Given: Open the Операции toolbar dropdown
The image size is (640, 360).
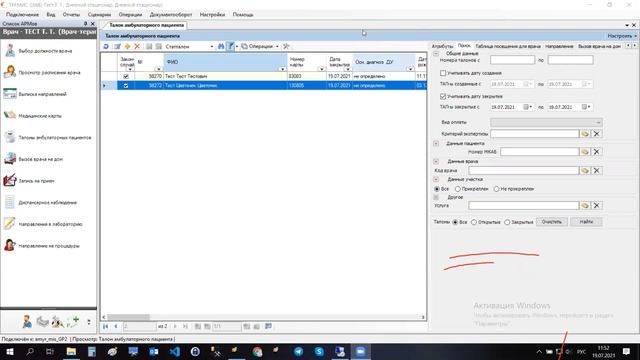Looking at the screenshot, I should (260, 47).
